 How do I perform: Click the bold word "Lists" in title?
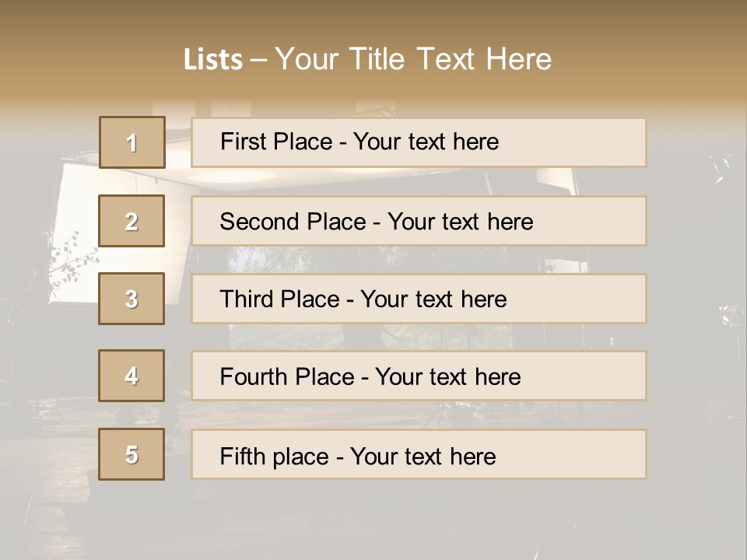click(x=213, y=60)
